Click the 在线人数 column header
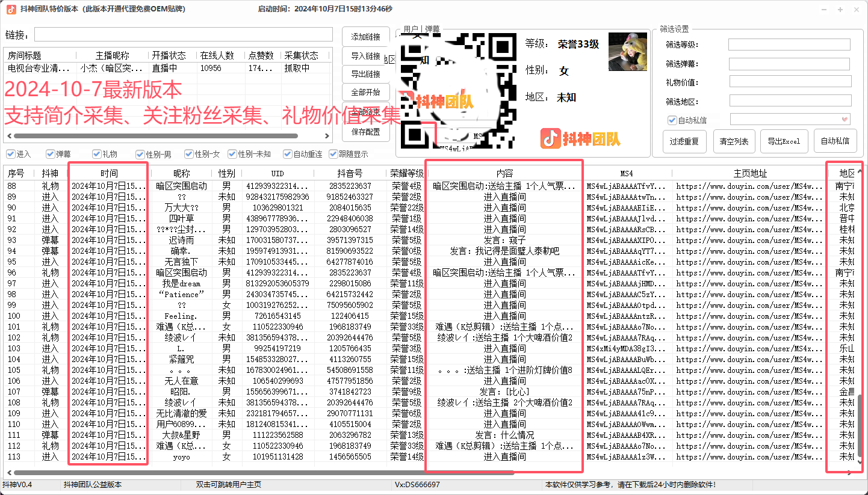Image resolution: width=868 pixels, height=495 pixels. 221,55
